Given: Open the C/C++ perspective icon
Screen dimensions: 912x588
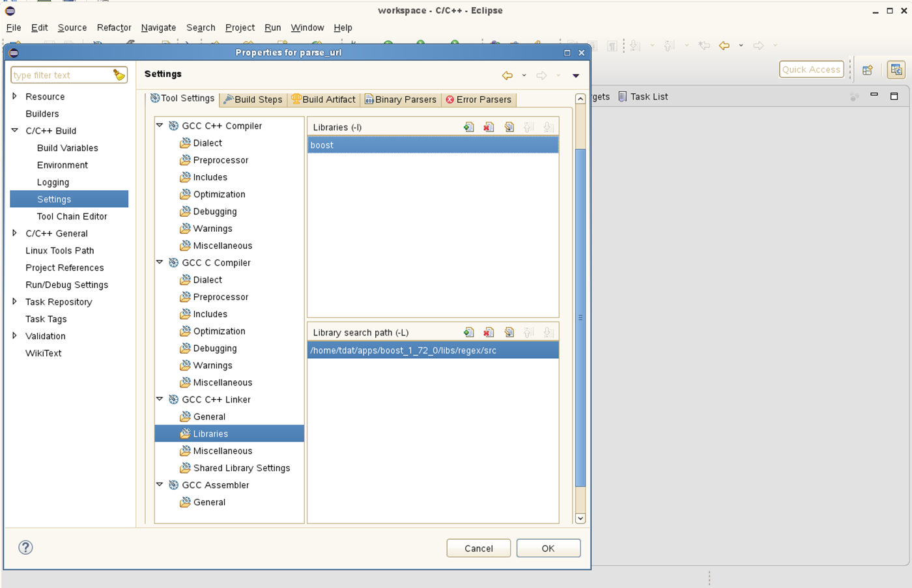Looking at the screenshot, I should click(x=896, y=70).
